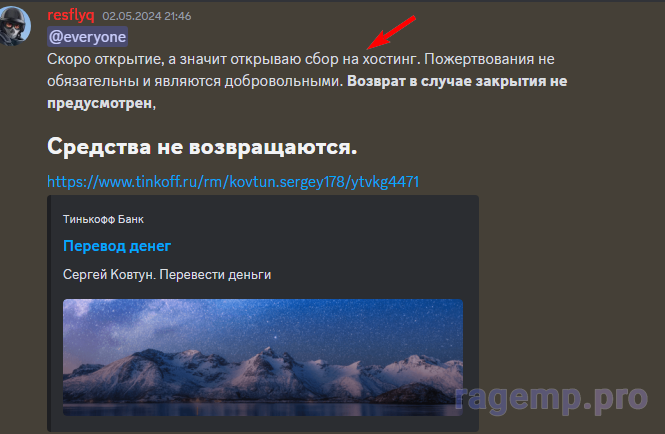Click the resflyq username
The height and width of the screenshot is (434, 665).
[x=71, y=15]
